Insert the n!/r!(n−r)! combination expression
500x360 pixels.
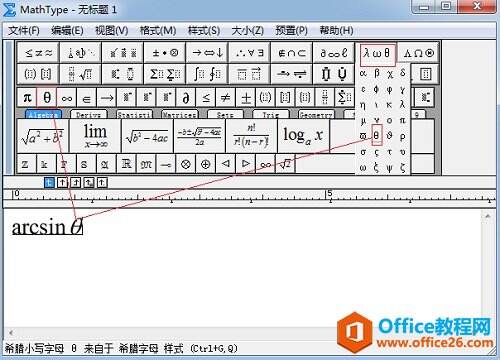tap(251, 136)
